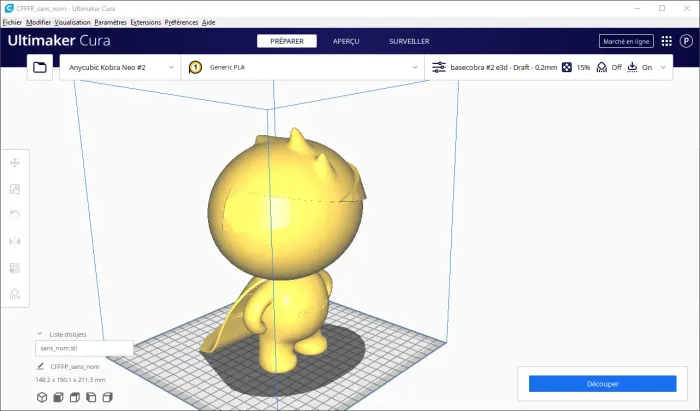This screenshot has height=411, width=700.
Task: Click the print settings sliders icon
Action: [439, 67]
